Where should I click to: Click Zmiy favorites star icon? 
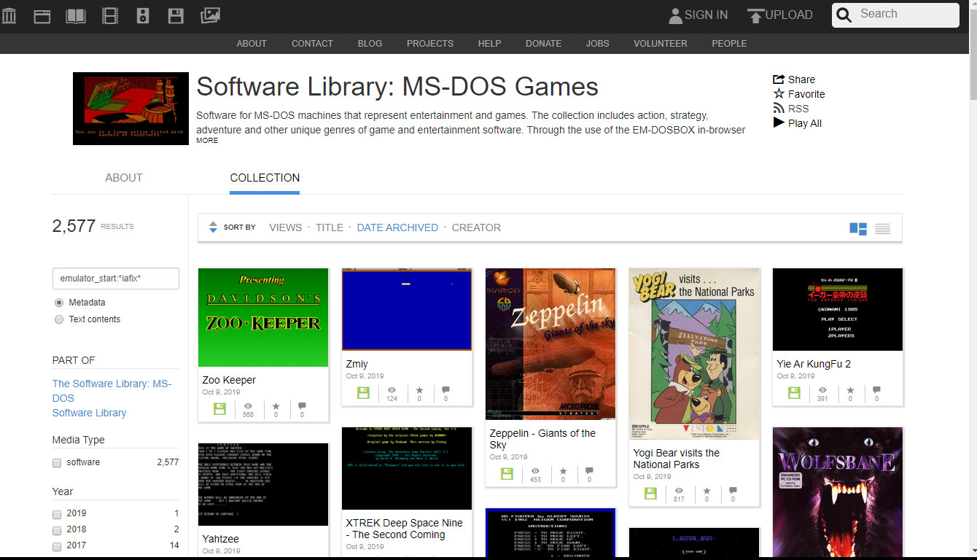coord(419,392)
